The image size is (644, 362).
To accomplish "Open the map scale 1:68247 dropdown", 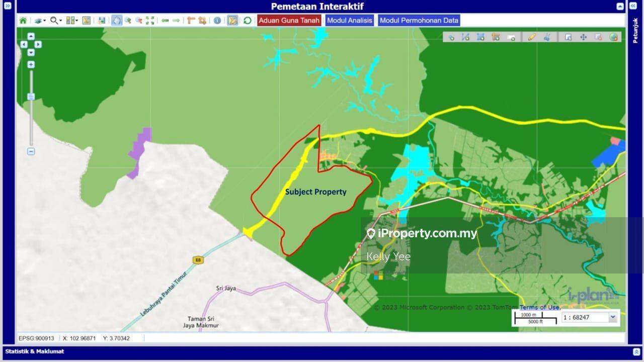I will click(612, 317).
